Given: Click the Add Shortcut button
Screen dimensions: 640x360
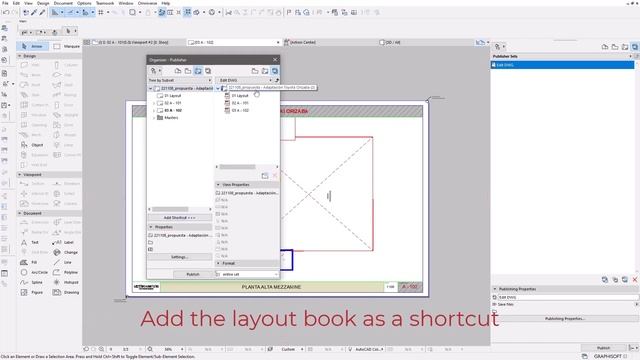Looking at the screenshot, I should point(180,218).
